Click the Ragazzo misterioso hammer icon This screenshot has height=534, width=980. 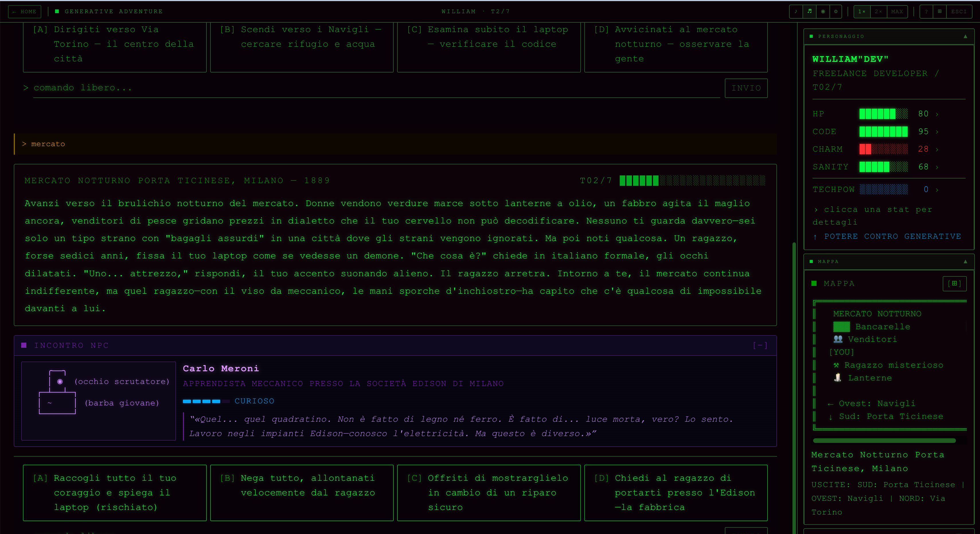point(836,365)
